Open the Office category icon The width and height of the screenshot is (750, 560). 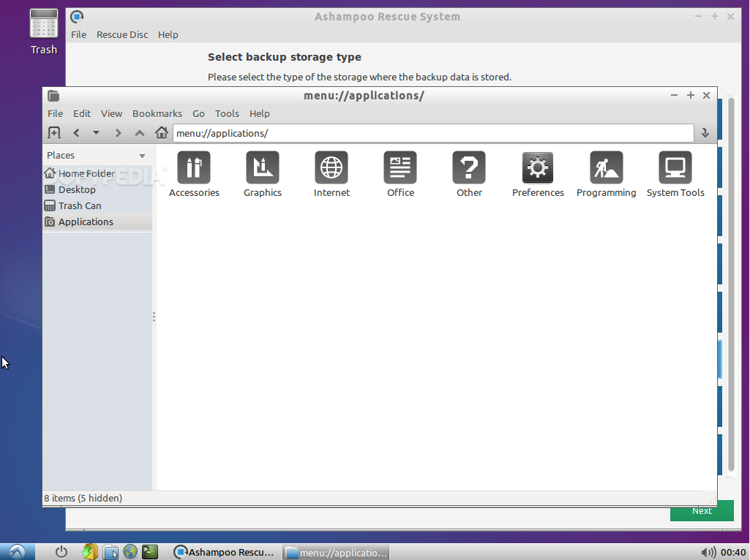point(400,167)
